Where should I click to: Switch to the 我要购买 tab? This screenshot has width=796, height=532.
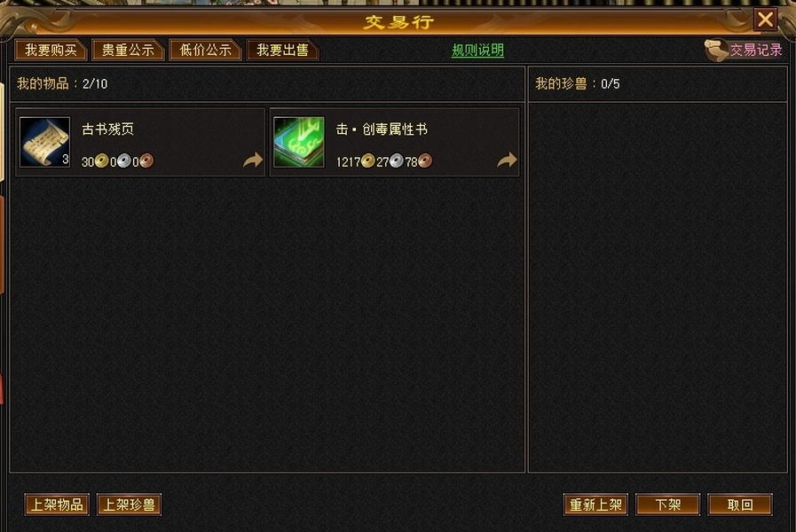click(x=51, y=50)
